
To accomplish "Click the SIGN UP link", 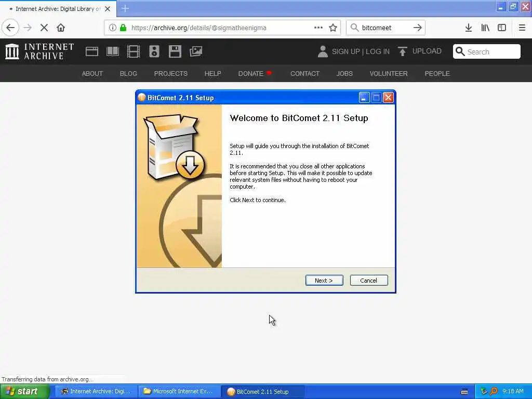I will [x=345, y=51].
